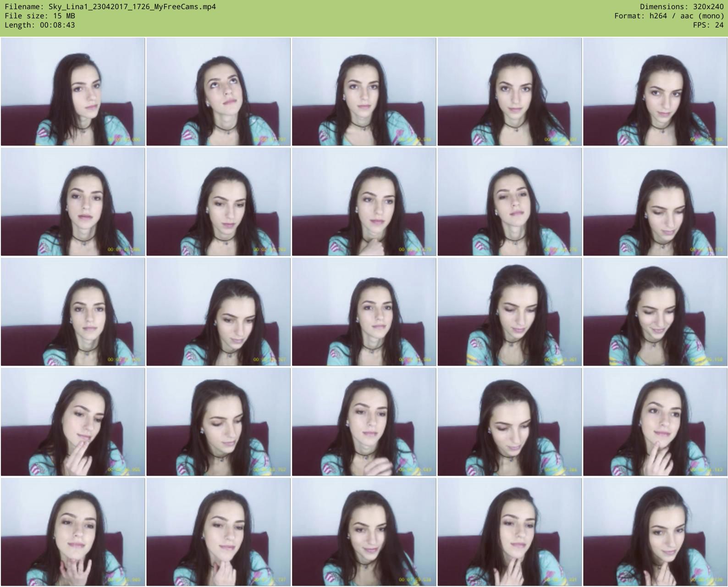Open the fourth thumbnail in row one

coord(509,92)
